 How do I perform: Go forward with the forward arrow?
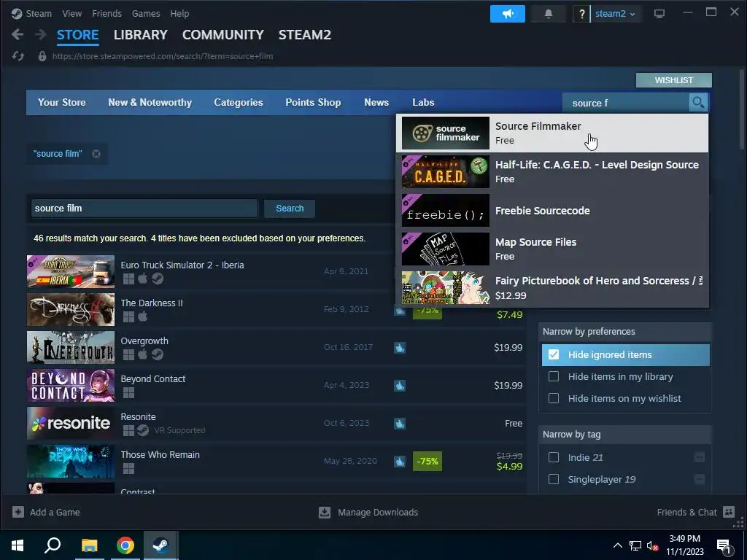click(x=41, y=35)
